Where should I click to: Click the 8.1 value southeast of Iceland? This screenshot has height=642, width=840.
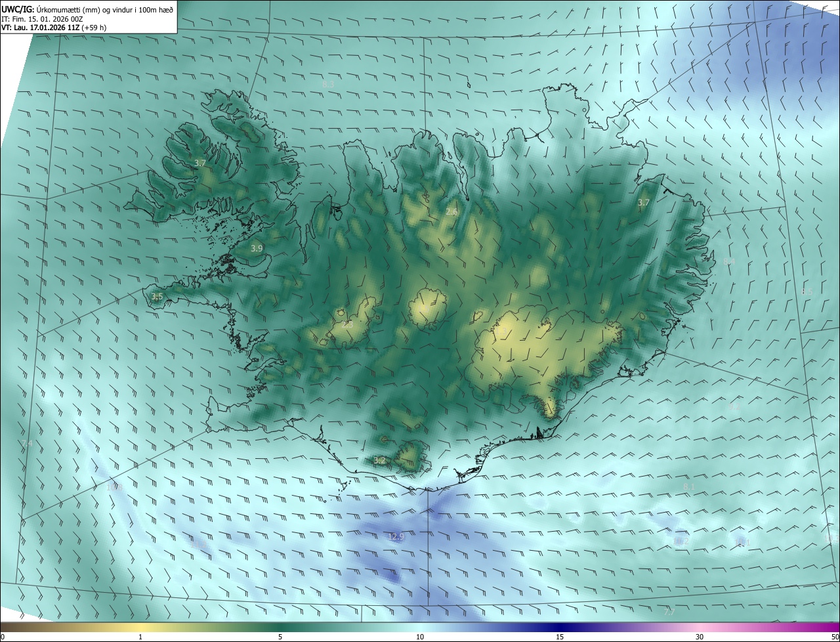pyautogui.click(x=688, y=487)
